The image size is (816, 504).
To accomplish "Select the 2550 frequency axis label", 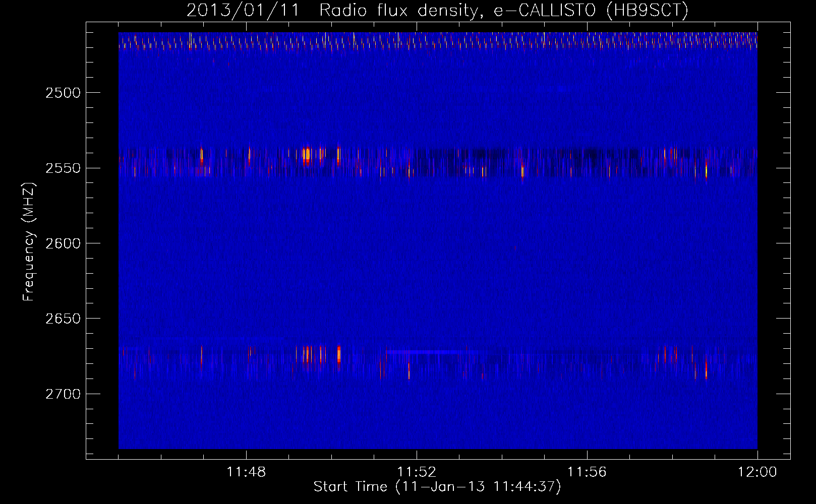I will (63, 168).
